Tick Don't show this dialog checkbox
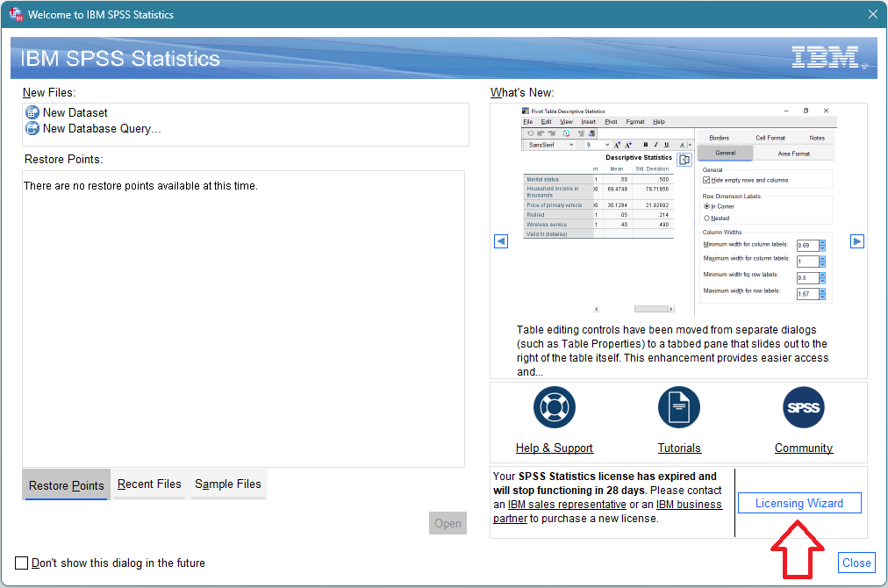 pos(22,563)
